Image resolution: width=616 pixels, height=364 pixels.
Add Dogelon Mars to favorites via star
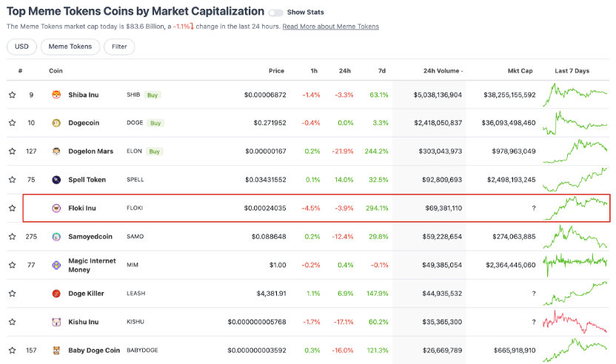12,151
